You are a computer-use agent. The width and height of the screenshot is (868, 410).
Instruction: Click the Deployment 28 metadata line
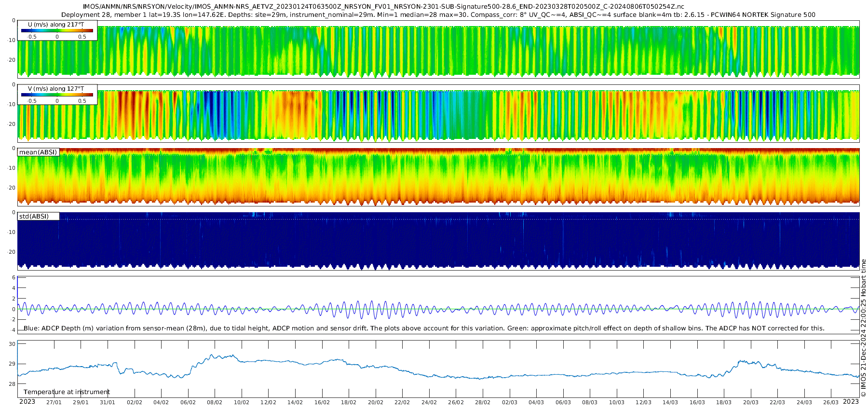438,15
